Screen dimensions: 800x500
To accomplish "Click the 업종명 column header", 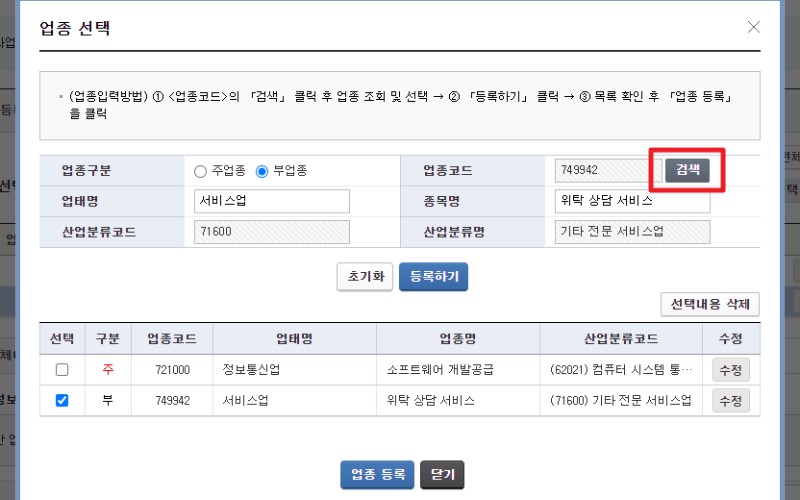I will coord(458,339).
